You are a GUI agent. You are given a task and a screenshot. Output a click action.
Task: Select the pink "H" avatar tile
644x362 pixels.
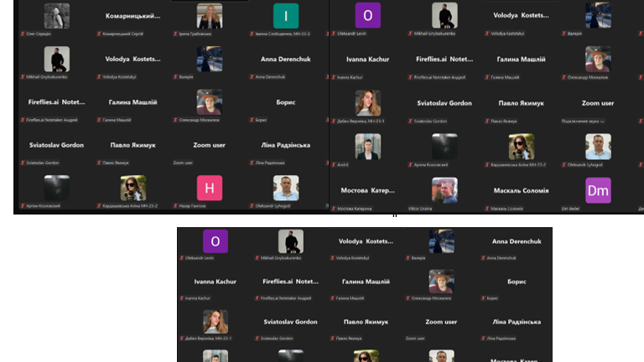pos(209,188)
